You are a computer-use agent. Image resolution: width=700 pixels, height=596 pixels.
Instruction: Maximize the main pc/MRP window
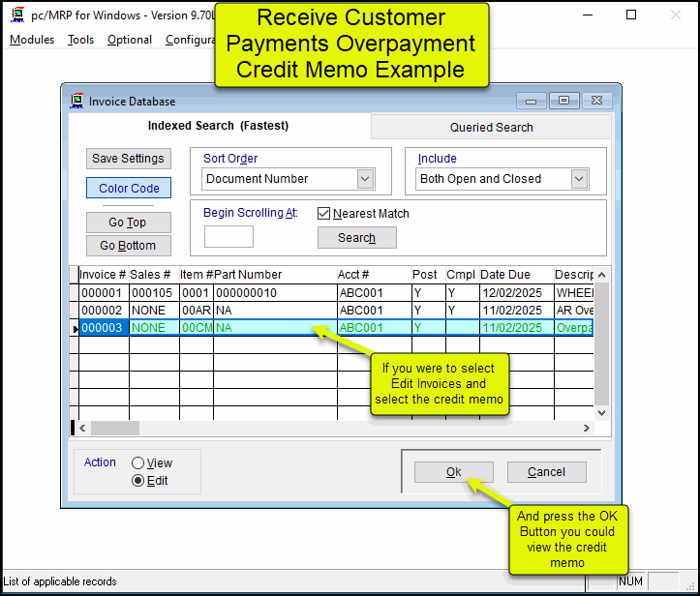(x=631, y=15)
